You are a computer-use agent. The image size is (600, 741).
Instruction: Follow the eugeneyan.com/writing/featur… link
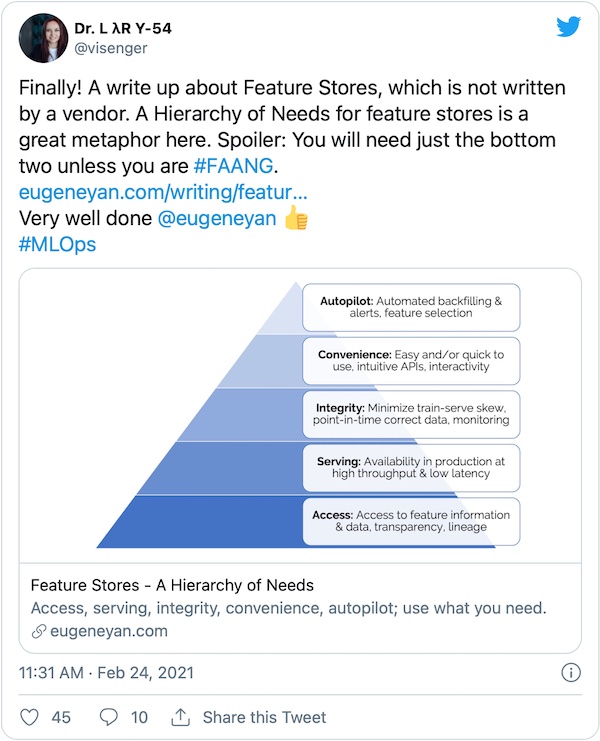[x=163, y=191]
